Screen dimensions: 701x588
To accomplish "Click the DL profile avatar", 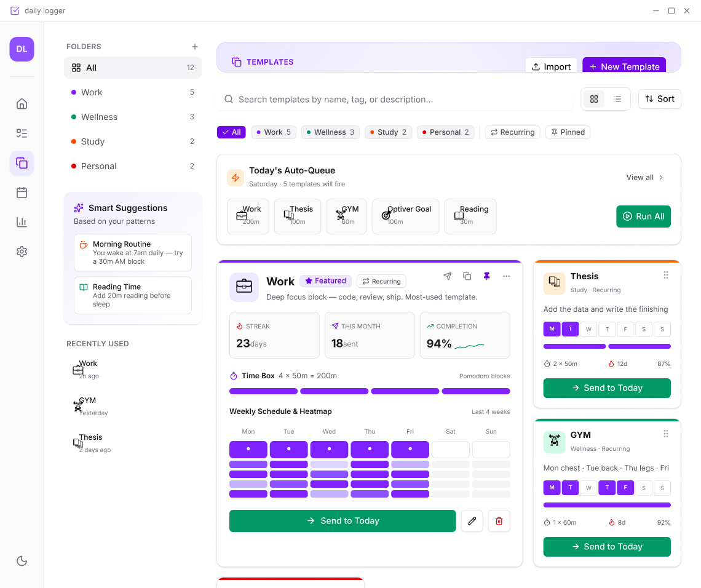I will point(22,49).
